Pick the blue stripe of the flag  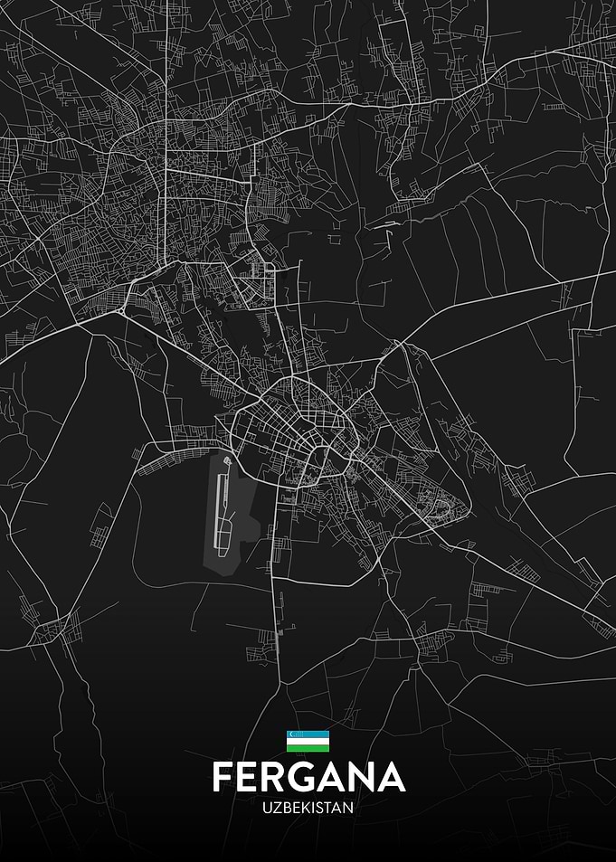tap(308, 734)
